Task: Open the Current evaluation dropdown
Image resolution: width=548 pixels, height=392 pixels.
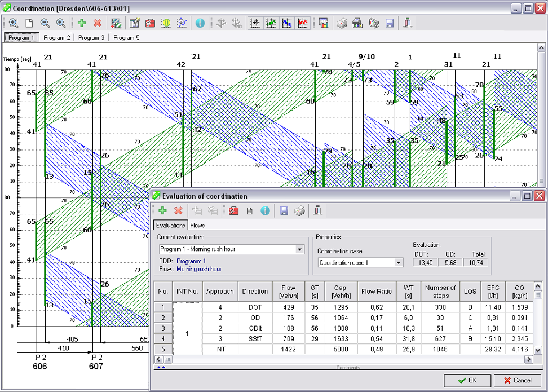Action: [299, 249]
